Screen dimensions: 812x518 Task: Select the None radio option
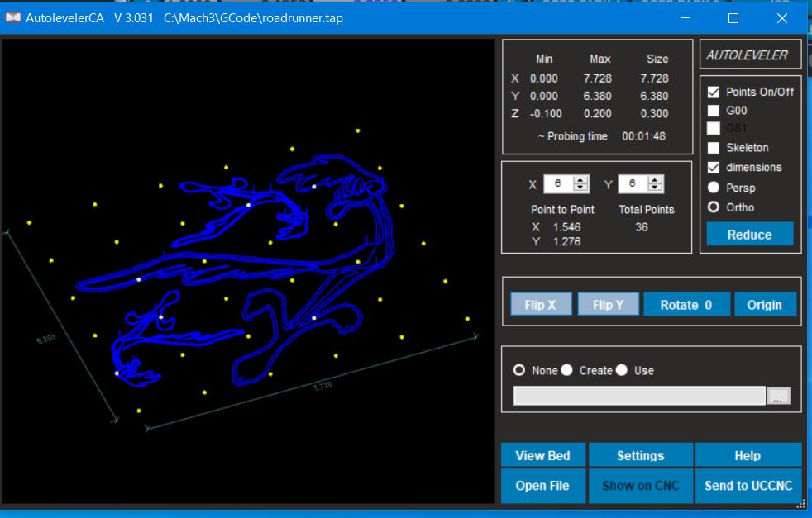[x=519, y=370]
